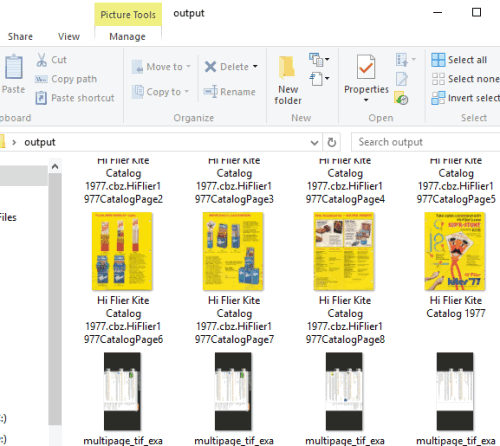Image resolution: width=500 pixels, height=446 pixels.
Task: Open the View ribbon tab
Action: (69, 36)
